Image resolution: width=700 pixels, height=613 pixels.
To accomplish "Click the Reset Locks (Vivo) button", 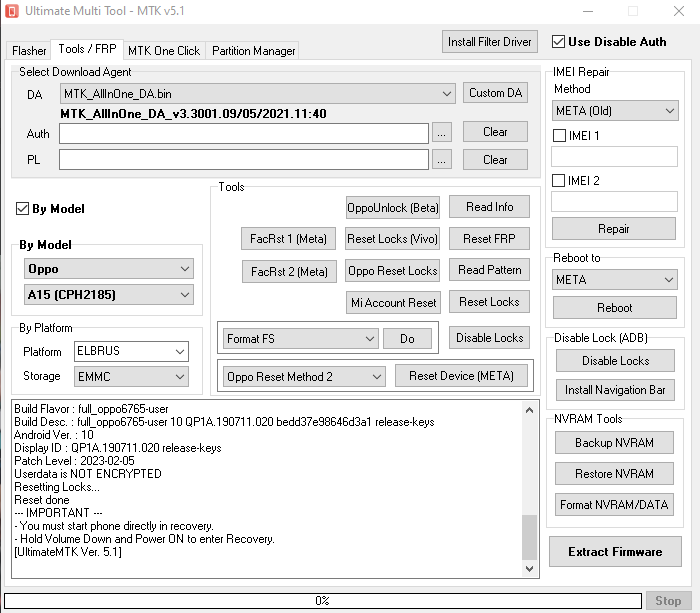I will pyautogui.click(x=392, y=239).
